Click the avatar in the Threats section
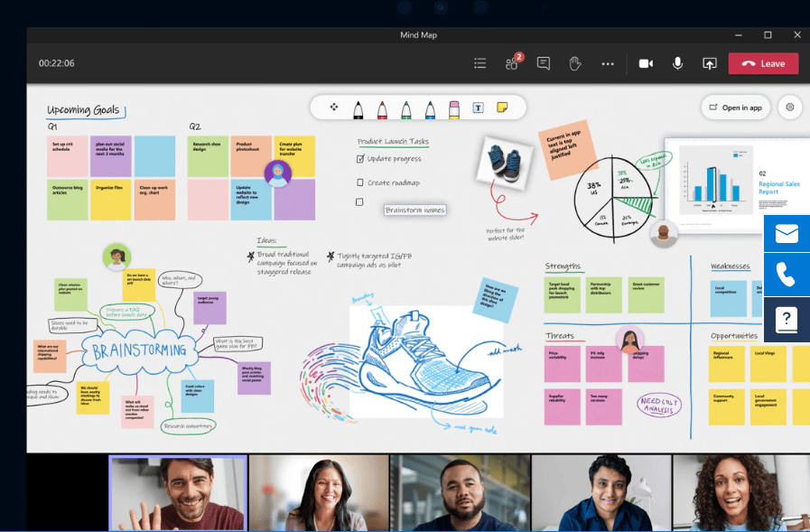This screenshot has width=810, height=532. [629, 340]
